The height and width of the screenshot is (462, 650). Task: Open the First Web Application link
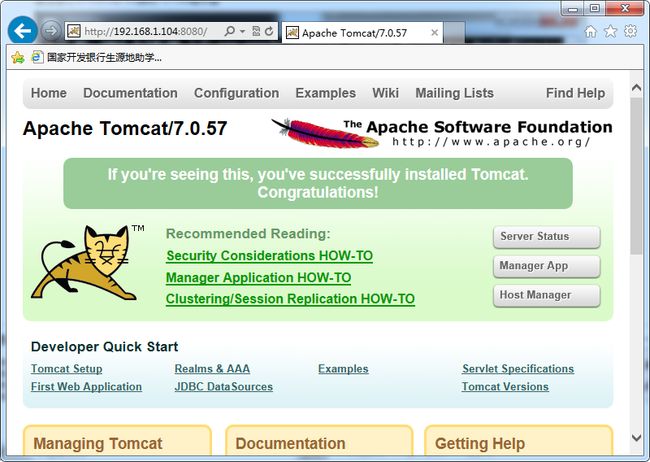pyautogui.click(x=86, y=387)
